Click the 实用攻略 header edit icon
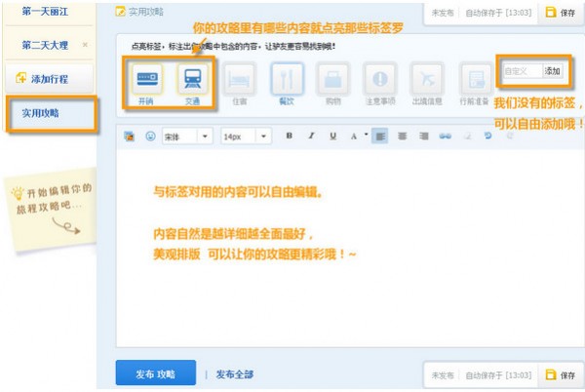This screenshot has height=392, width=585. 120,12
